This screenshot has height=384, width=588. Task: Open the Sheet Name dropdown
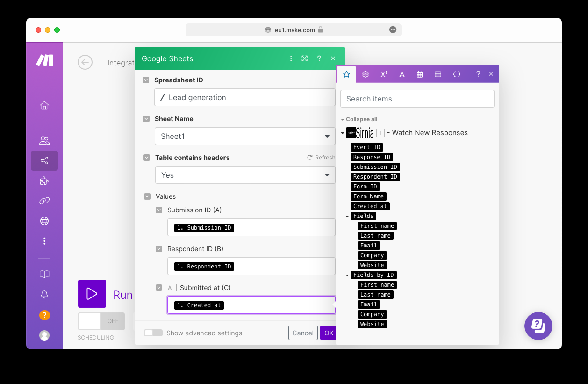click(x=245, y=136)
